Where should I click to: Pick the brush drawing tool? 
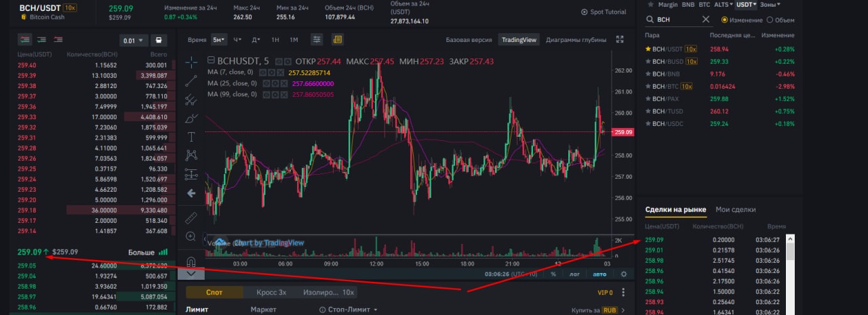[x=191, y=118]
